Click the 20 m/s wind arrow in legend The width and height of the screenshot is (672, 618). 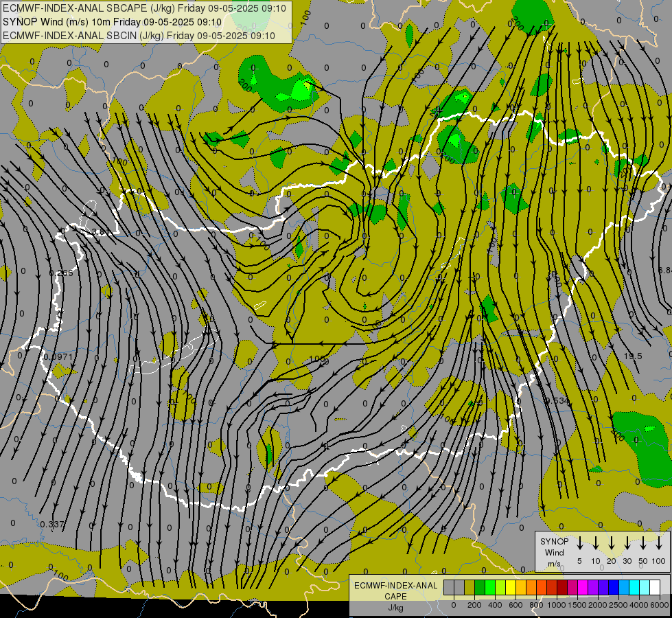612,543
